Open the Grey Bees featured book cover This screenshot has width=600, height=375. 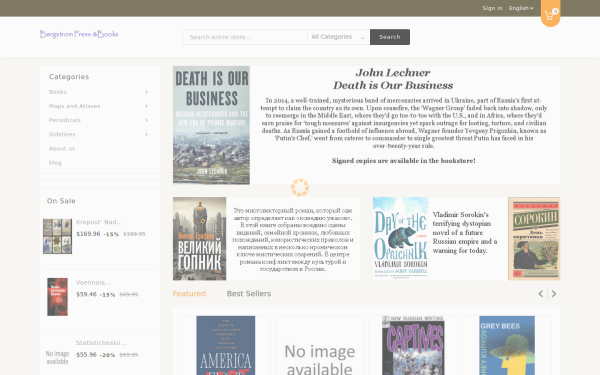pos(507,346)
